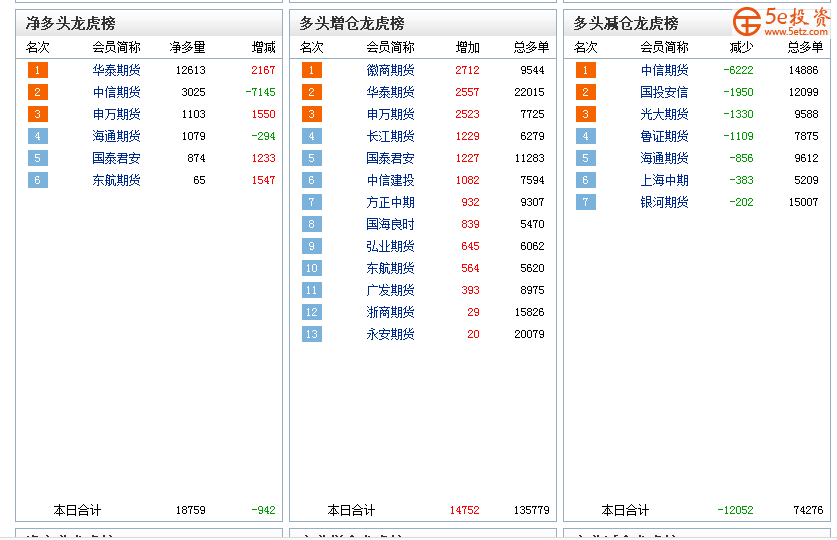The image size is (837, 540).
Task: Click daily total 18759
Action: (191, 510)
